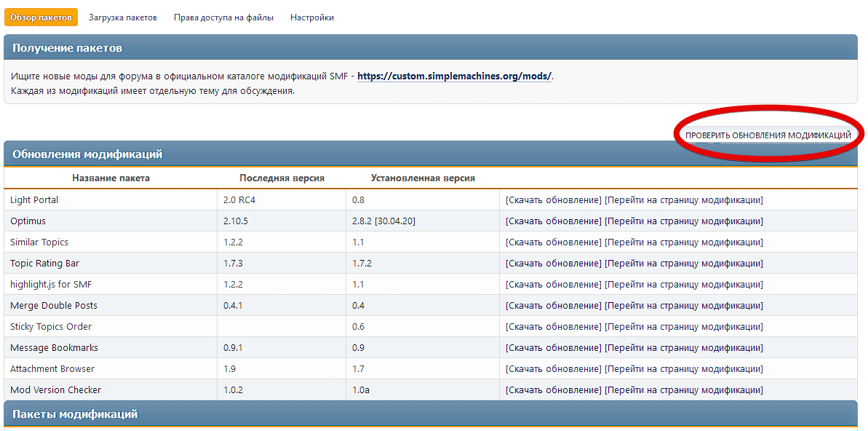Go to the Настройки tab
The height and width of the screenshot is (431, 868).
coord(311,17)
